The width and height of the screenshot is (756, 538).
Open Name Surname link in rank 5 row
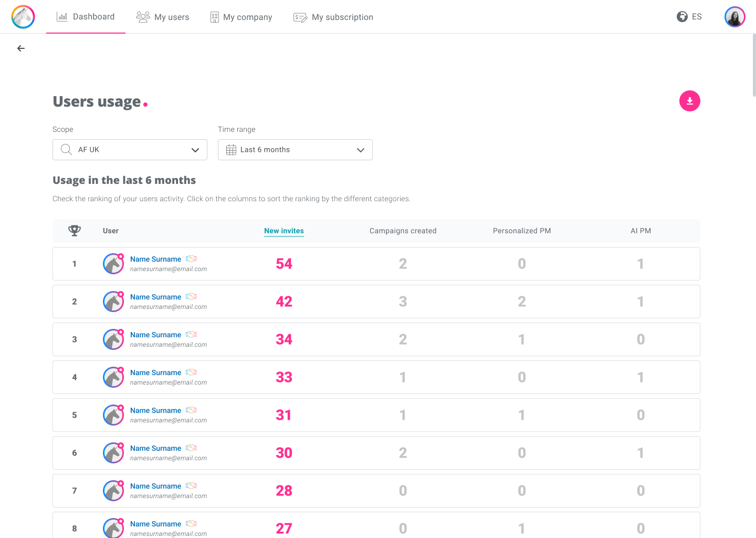[x=155, y=410]
